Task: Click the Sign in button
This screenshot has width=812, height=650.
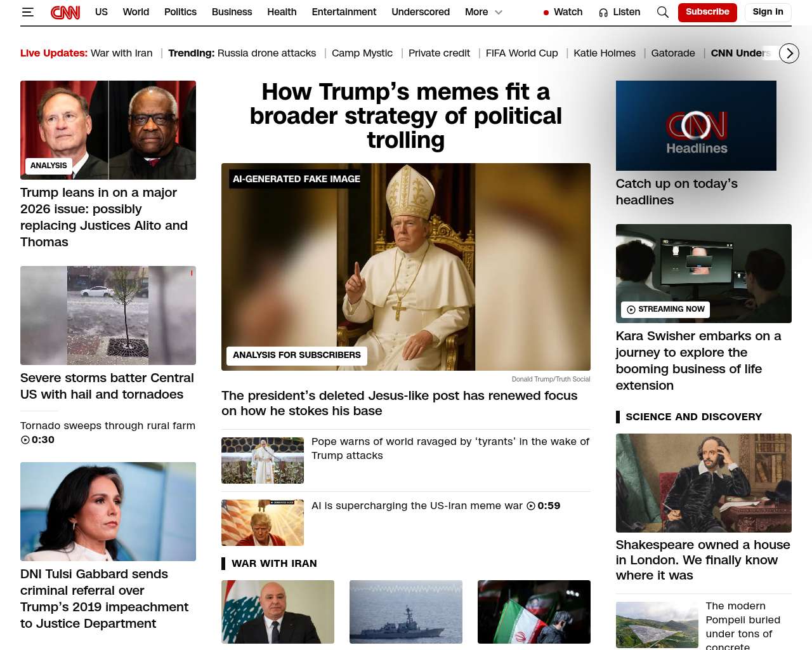Action: pyautogui.click(x=768, y=12)
